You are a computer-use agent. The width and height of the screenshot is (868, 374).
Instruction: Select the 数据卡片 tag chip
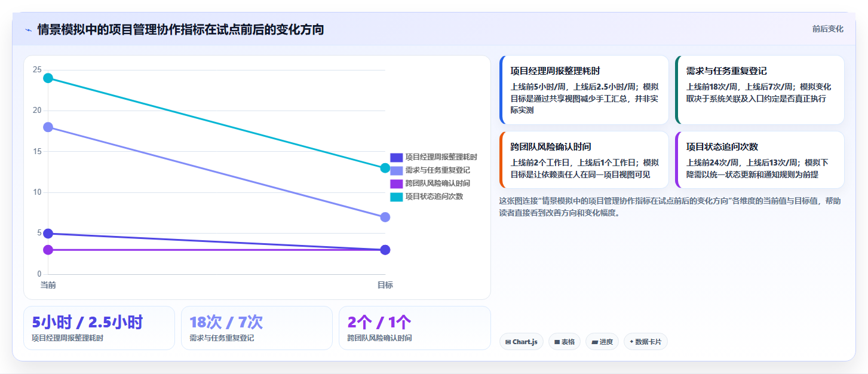[645, 342]
